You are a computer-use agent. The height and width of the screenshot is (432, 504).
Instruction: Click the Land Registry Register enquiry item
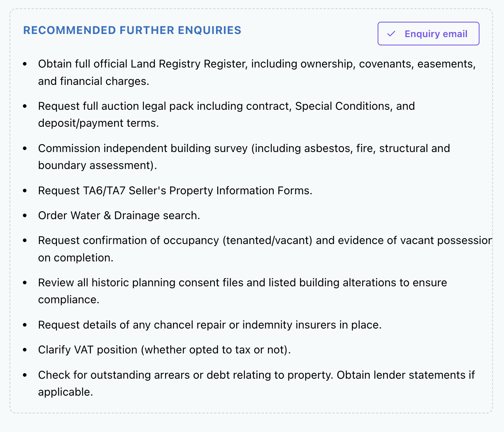257,72
